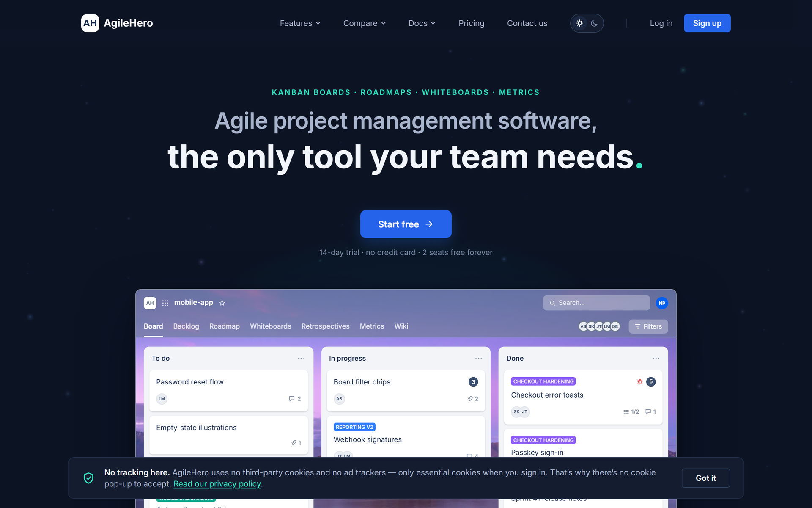Open the Roadmap tab

pyautogui.click(x=225, y=326)
